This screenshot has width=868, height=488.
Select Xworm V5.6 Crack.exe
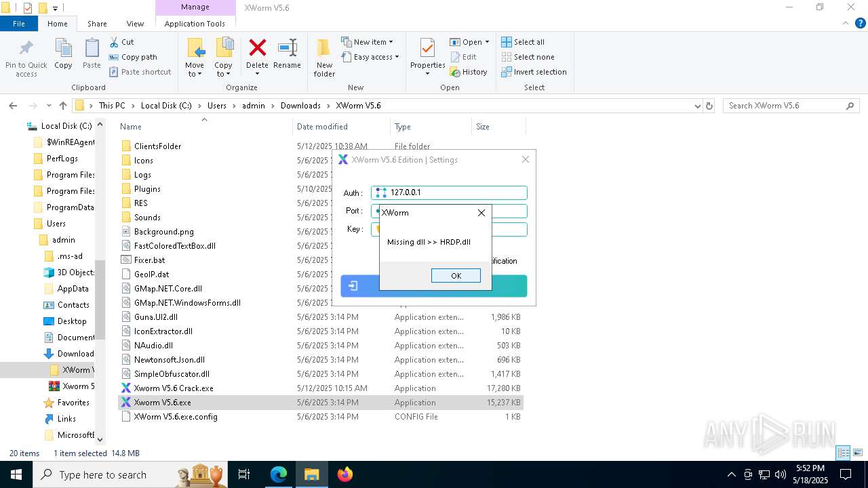tap(174, 388)
